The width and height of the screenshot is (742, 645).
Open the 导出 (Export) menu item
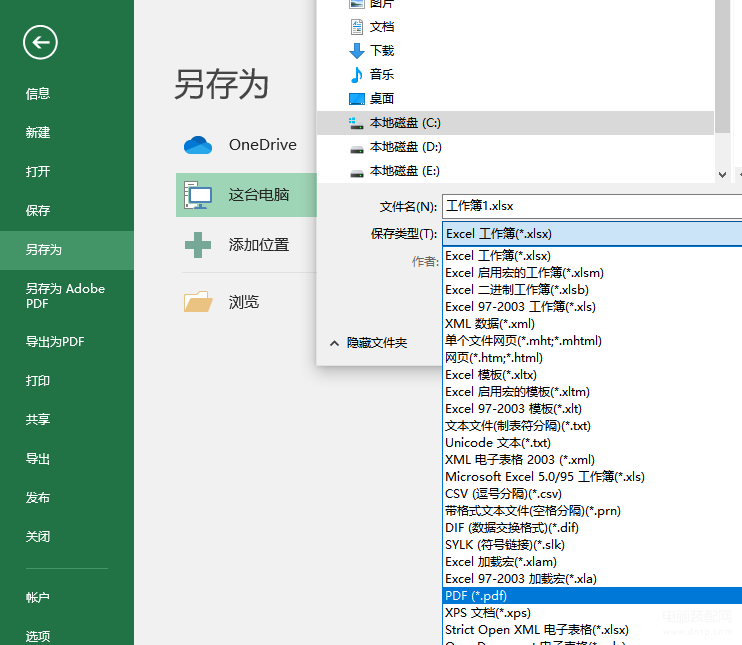tap(38, 459)
